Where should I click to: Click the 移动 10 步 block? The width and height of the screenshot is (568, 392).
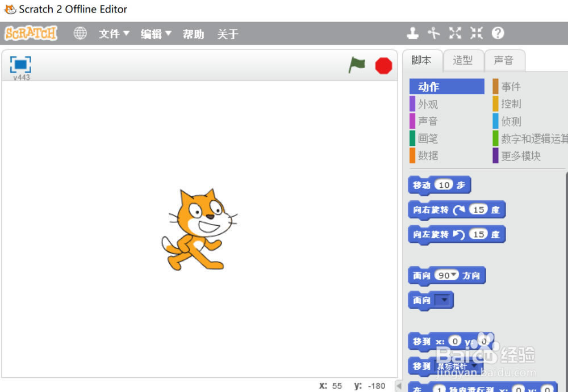coord(440,186)
